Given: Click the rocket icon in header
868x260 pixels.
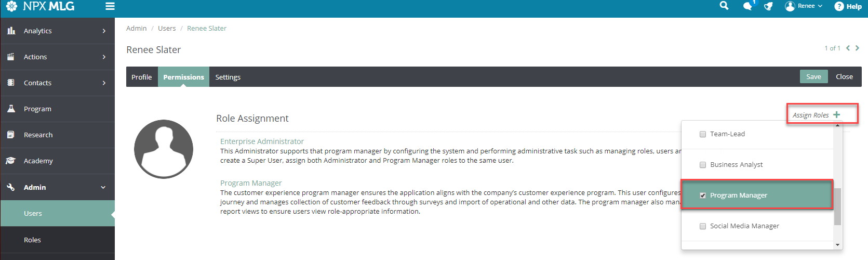Looking at the screenshot, I should coord(768,6).
